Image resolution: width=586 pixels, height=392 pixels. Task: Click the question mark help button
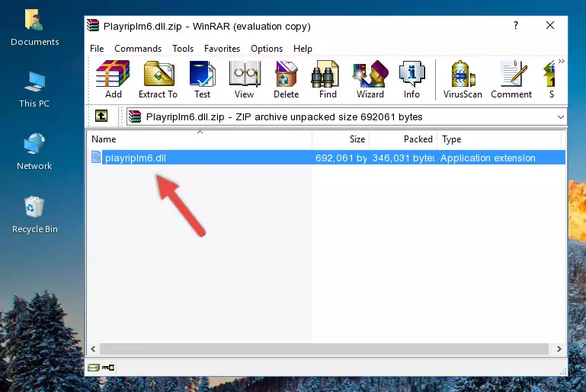point(516,25)
